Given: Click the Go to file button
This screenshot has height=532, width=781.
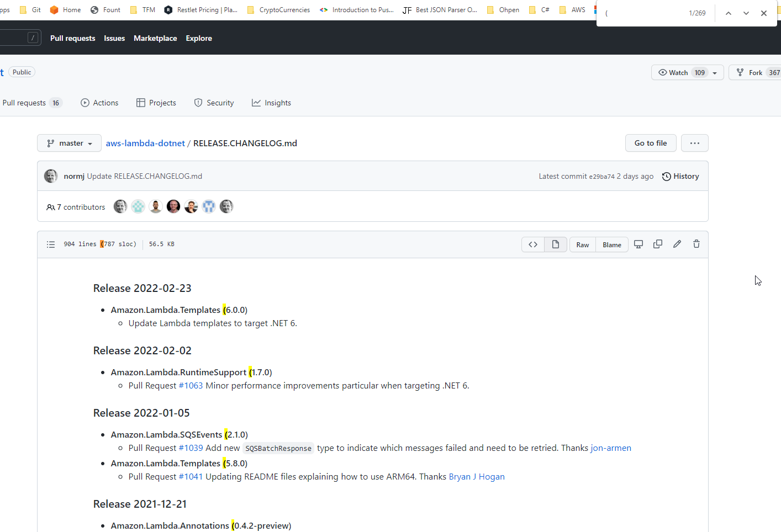Looking at the screenshot, I should 650,143.
